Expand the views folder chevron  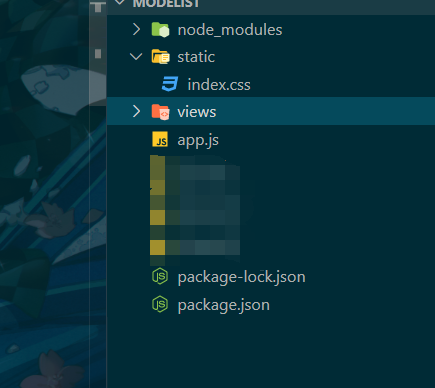click(136, 111)
